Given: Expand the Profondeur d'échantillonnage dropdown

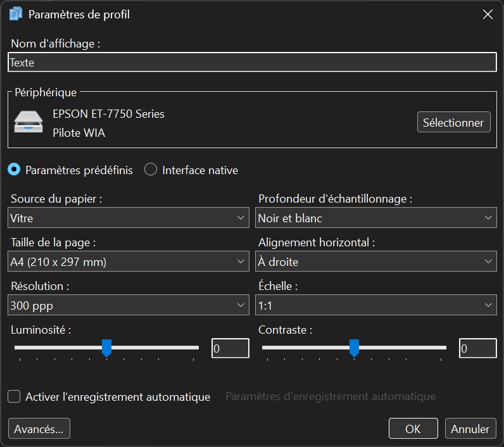Looking at the screenshot, I should pyautogui.click(x=376, y=218).
